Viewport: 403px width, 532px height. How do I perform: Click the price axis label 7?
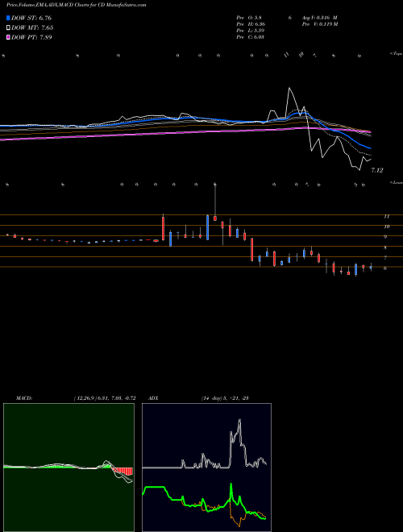pyautogui.click(x=385, y=258)
